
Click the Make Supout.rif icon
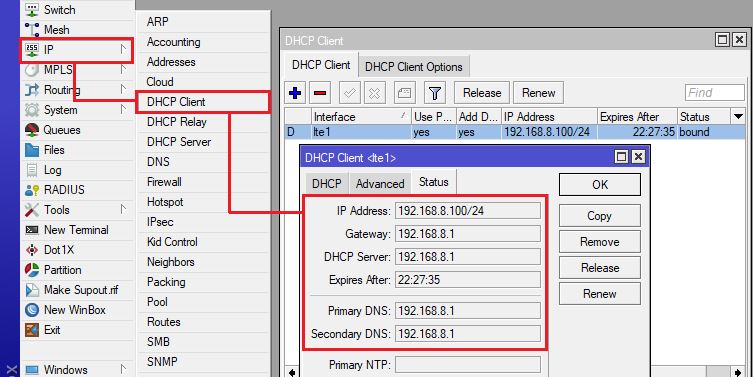coord(32,290)
